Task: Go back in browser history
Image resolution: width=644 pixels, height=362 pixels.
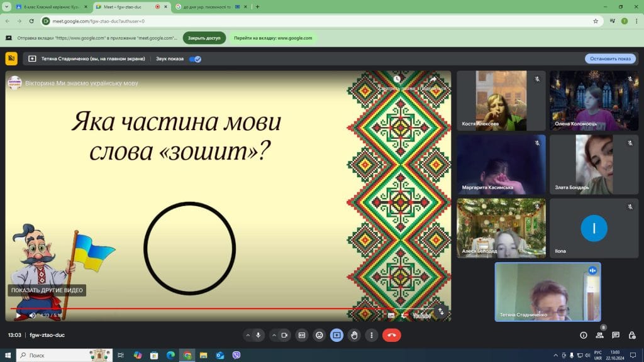Action: point(8,21)
